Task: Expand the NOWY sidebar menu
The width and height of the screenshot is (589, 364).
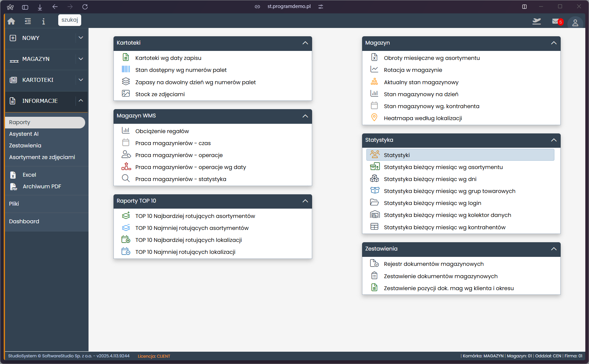Action: 81,38
